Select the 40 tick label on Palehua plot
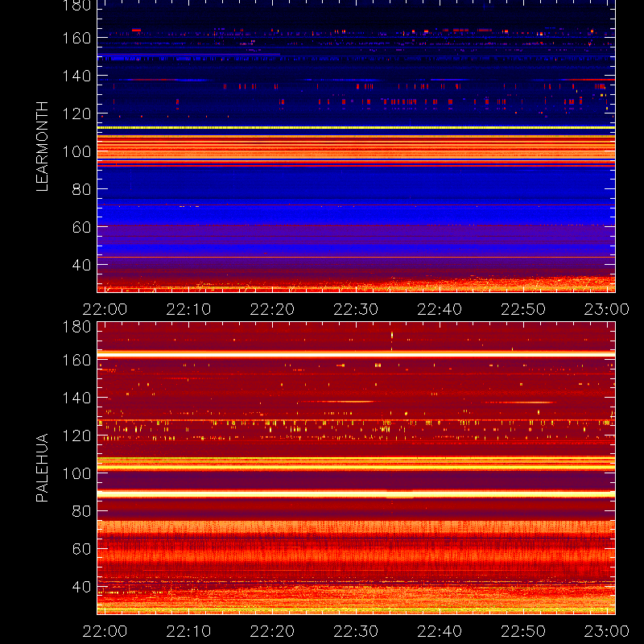Viewport: 644px width, 644px height. tap(81, 587)
